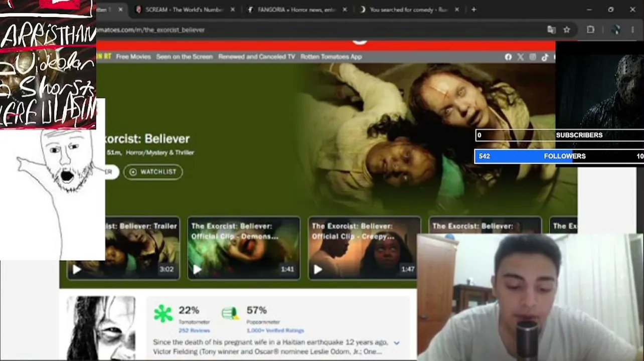
Task: Click the green splat Tomatometer icon
Action: click(163, 314)
